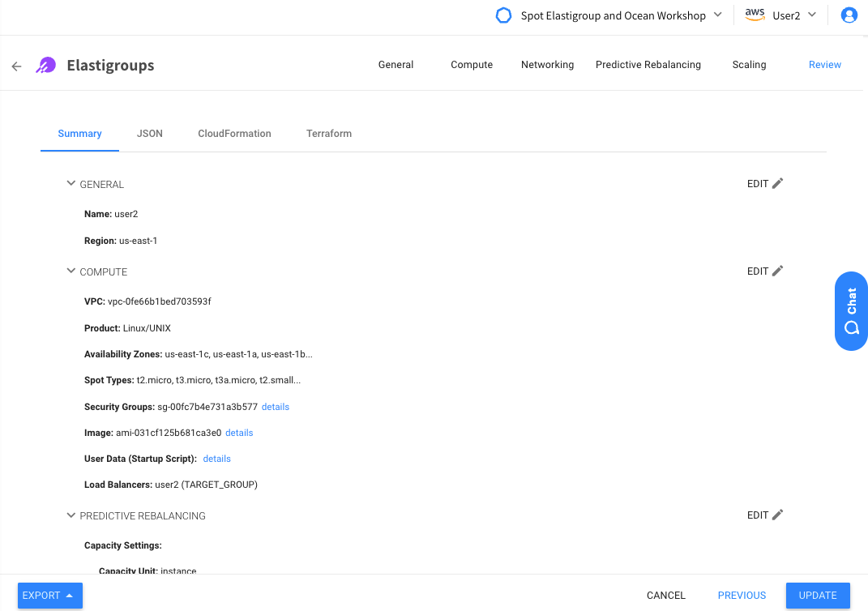Click the Elastigroups rocket logo icon
The height and width of the screenshot is (611, 868).
pos(46,66)
